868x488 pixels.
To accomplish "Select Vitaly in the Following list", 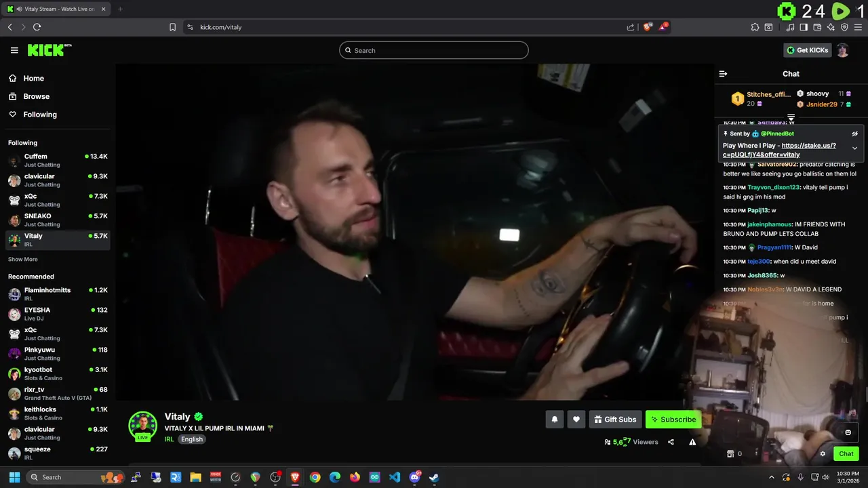I will click(x=58, y=240).
